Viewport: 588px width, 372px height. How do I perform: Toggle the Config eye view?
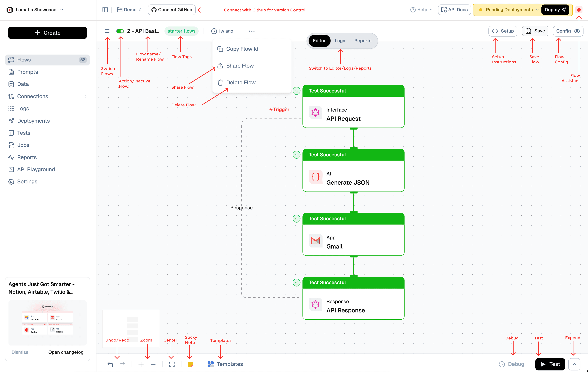(577, 31)
